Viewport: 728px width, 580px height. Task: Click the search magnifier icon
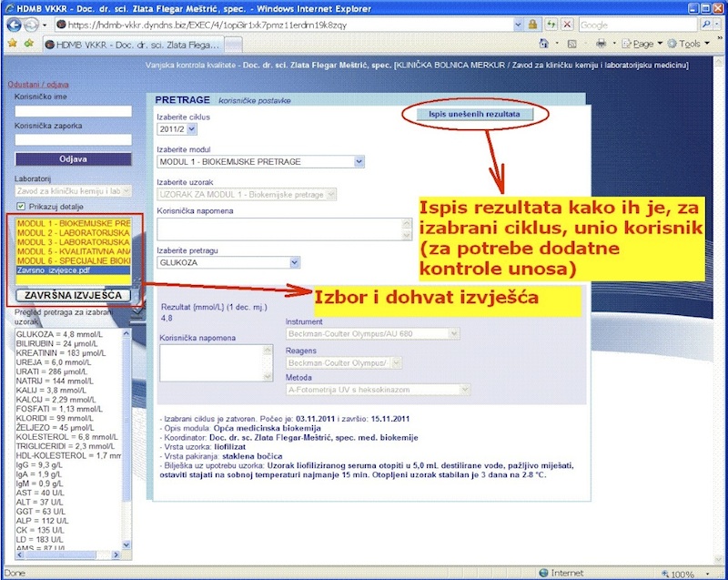(706, 25)
